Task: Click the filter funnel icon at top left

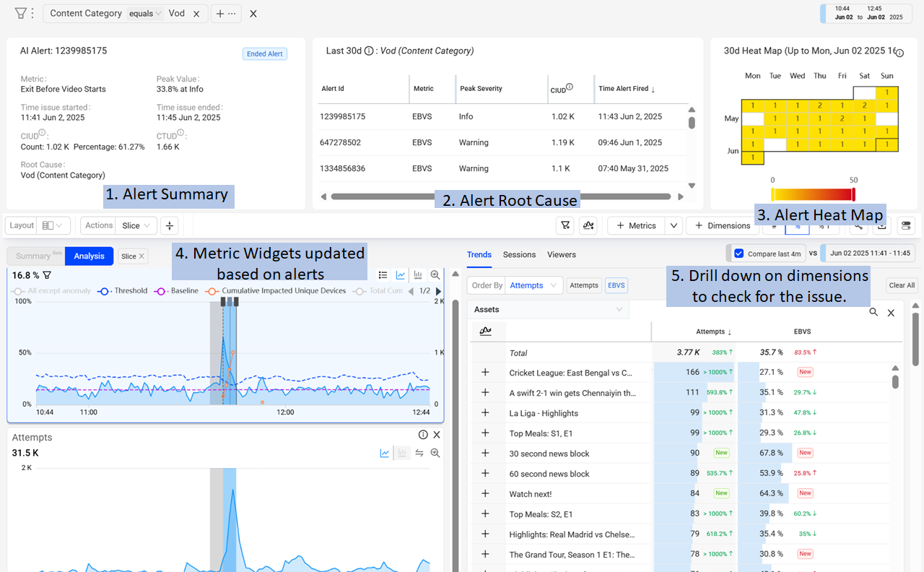Action: [x=21, y=14]
